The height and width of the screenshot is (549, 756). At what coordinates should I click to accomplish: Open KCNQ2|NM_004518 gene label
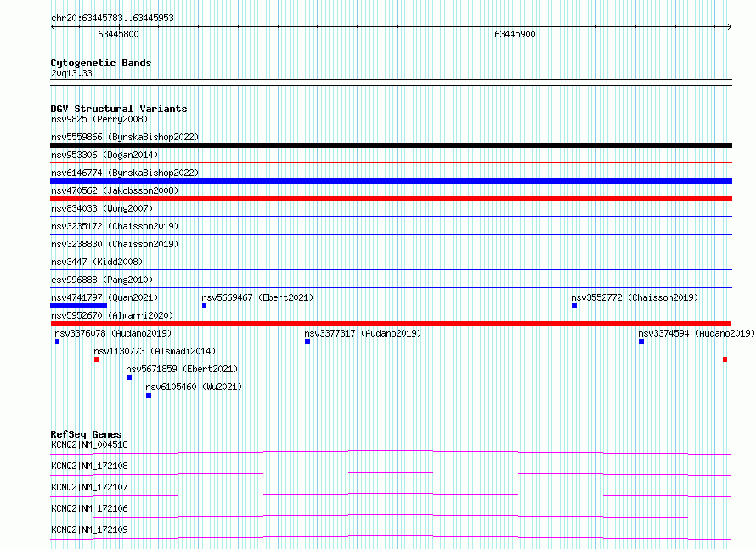coord(90,444)
